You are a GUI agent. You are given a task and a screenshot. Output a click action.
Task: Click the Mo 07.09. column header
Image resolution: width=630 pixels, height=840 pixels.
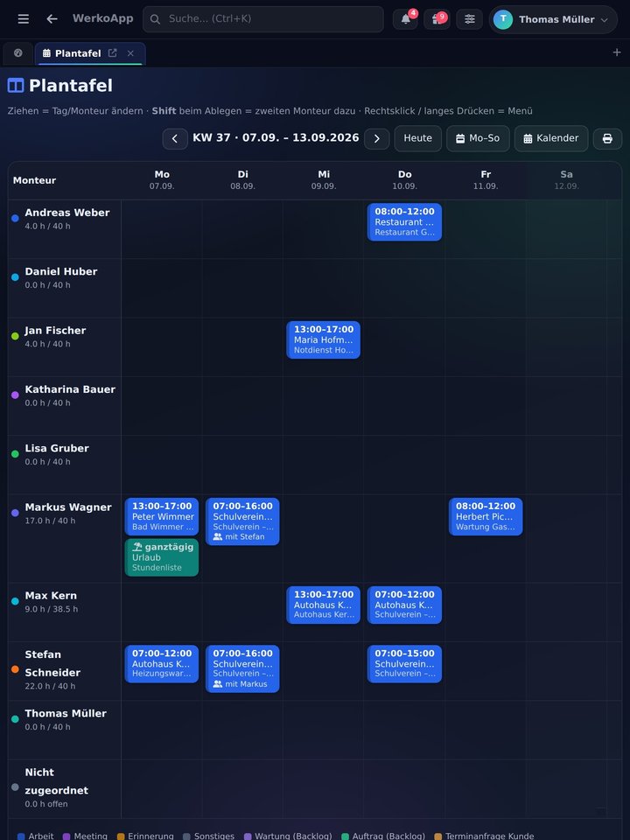coord(162,180)
